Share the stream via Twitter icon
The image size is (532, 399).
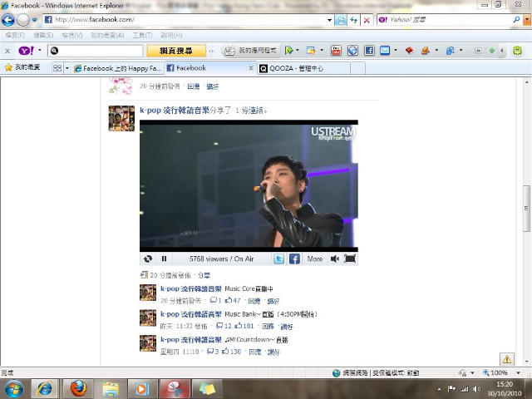pyautogui.click(x=278, y=259)
